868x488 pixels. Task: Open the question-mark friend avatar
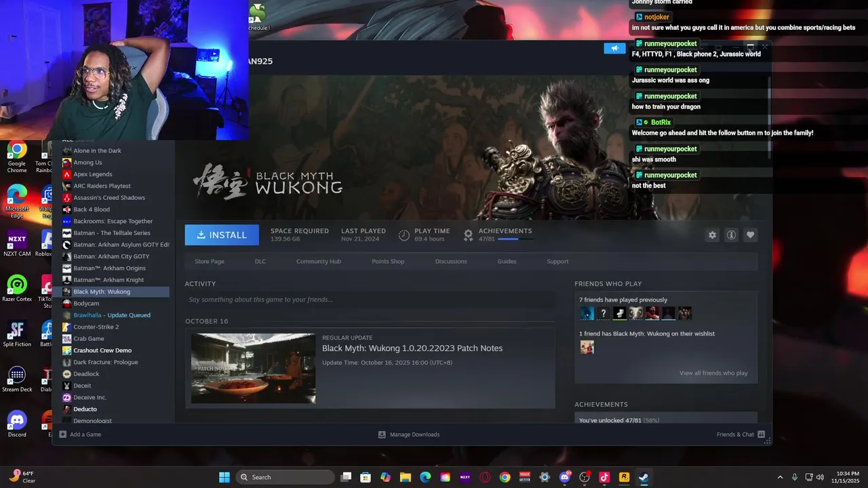click(x=604, y=313)
